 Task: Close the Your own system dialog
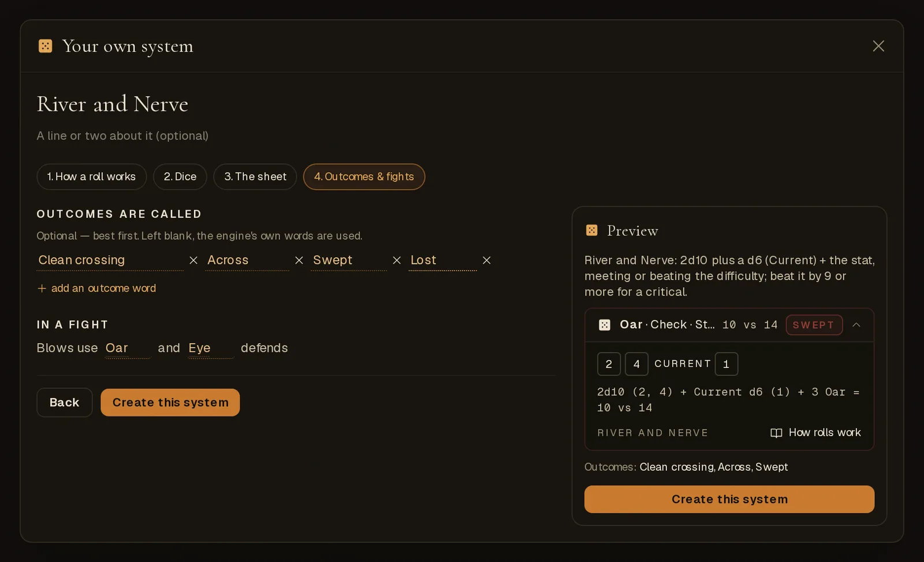pos(878,46)
